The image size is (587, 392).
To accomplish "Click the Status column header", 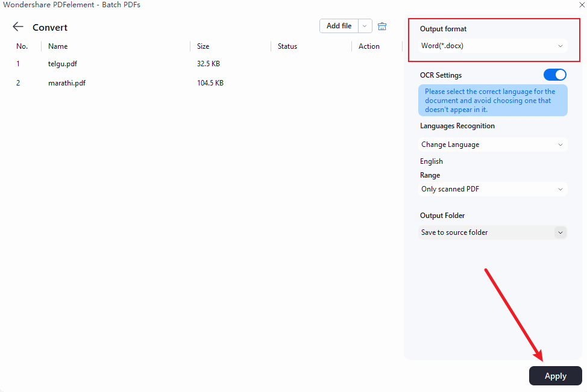I will coord(287,46).
